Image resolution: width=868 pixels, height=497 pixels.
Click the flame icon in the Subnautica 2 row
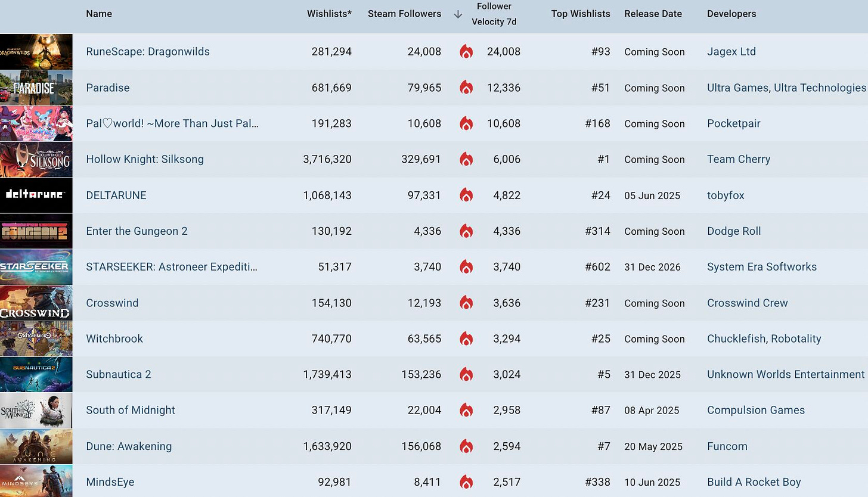[x=466, y=374]
